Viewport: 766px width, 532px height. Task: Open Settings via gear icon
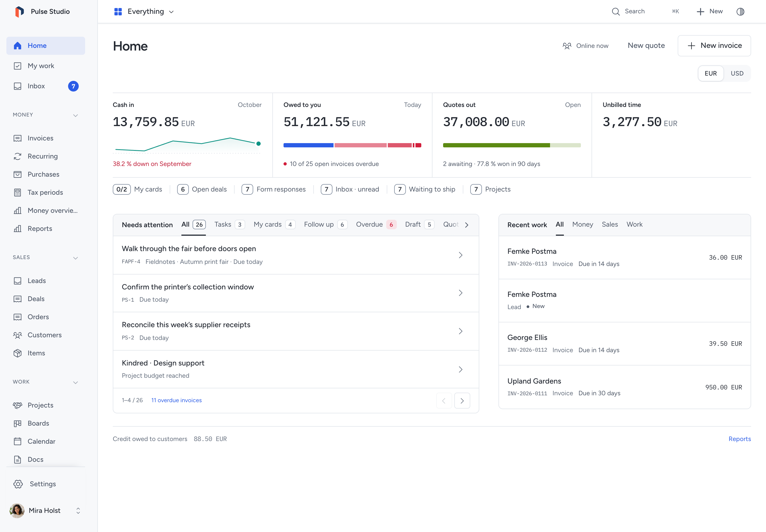pyautogui.click(x=18, y=484)
